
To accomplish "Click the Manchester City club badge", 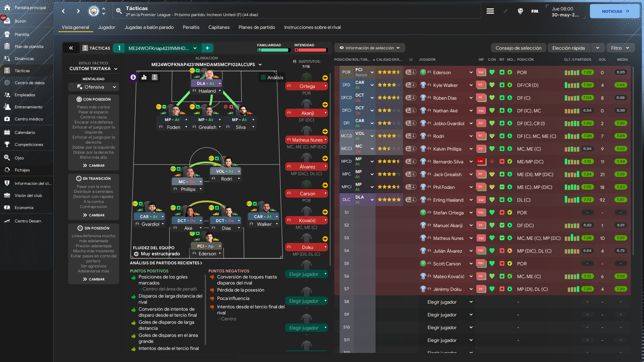I will 94,11.
